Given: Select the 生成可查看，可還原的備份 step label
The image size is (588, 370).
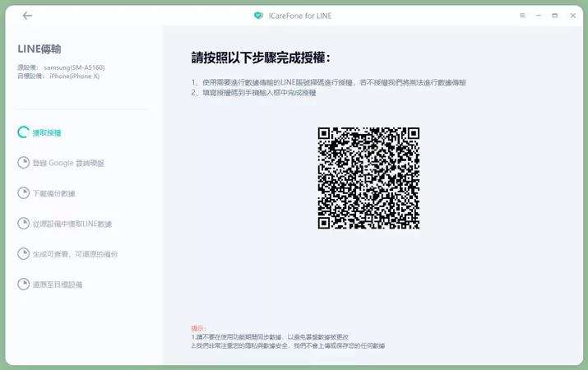Looking at the screenshot, I should pos(75,254).
